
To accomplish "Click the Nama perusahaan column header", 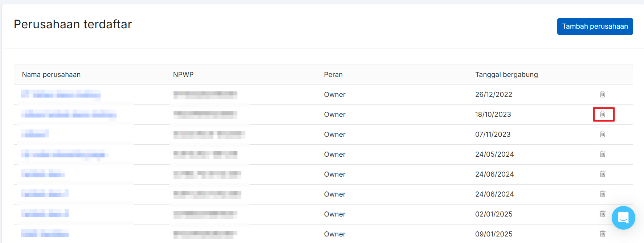I will click(x=51, y=75).
